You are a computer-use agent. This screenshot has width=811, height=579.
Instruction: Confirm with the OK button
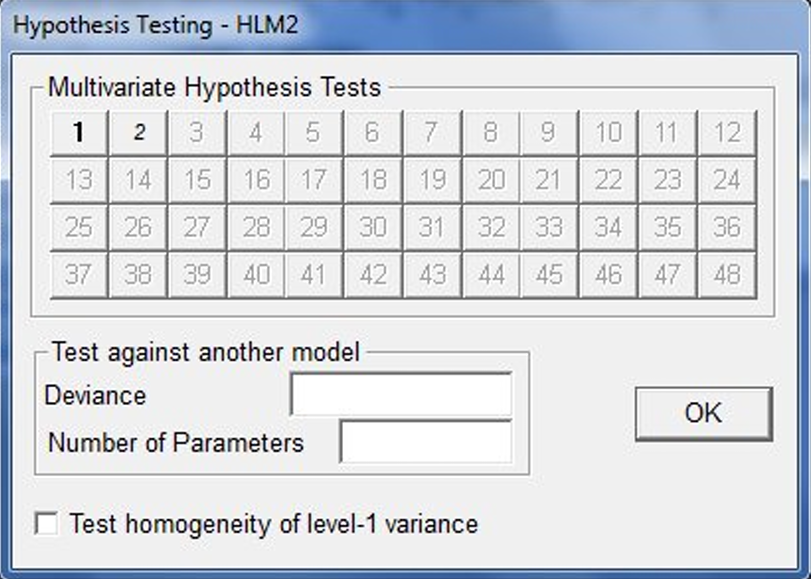click(x=704, y=413)
